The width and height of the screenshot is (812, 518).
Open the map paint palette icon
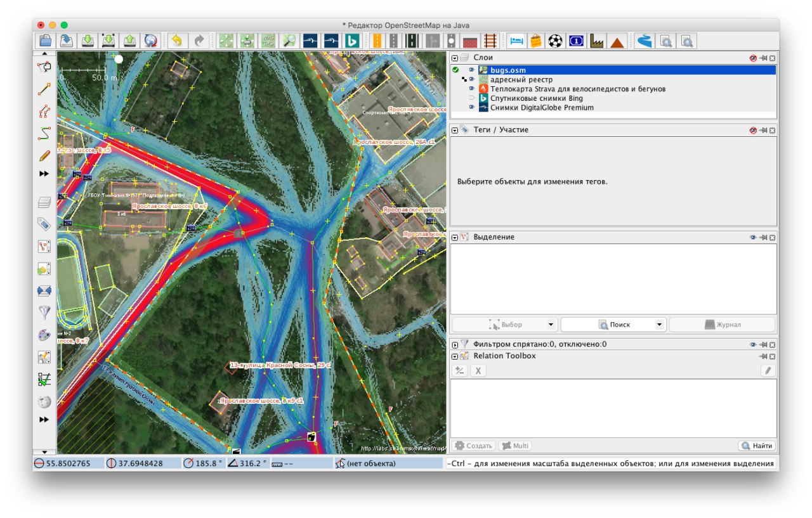(x=44, y=335)
